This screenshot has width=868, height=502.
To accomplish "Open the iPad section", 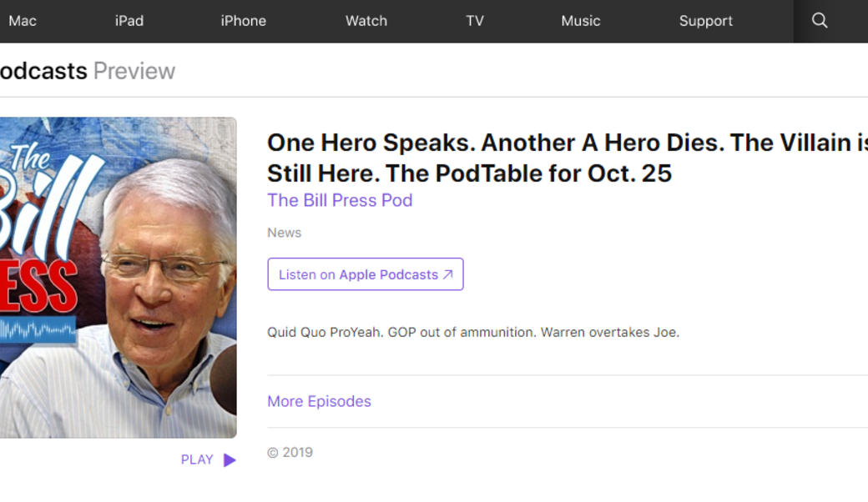I will pyautogui.click(x=129, y=21).
